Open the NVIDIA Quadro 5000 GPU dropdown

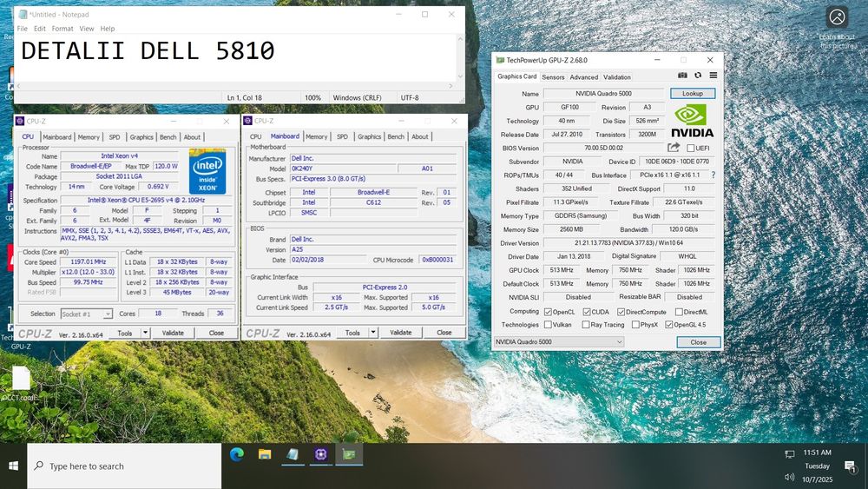558,341
